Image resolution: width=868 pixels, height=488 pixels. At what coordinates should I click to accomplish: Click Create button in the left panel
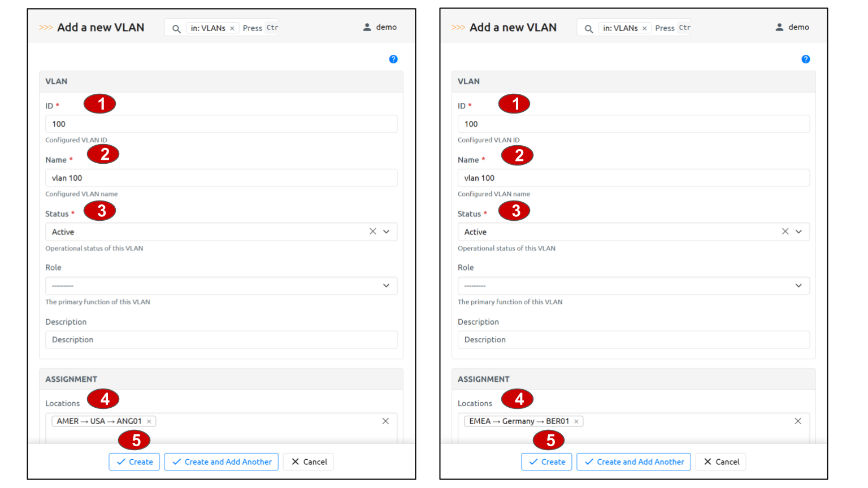(x=134, y=461)
